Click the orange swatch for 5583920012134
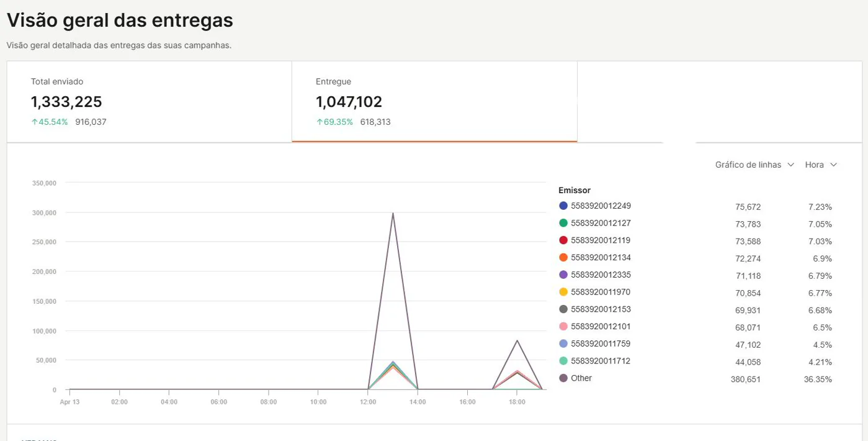The width and height of the screenshot is (868, 441). [x=563, y=257]
